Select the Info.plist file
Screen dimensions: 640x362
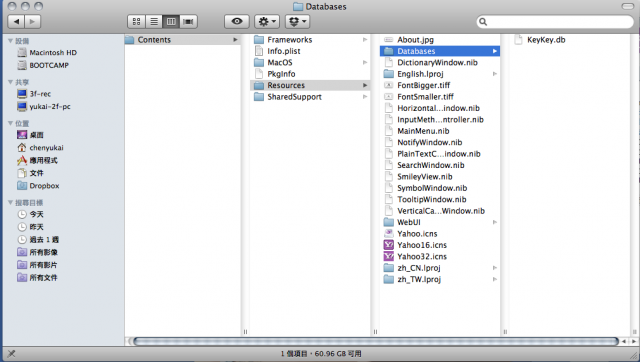(310, 51)
